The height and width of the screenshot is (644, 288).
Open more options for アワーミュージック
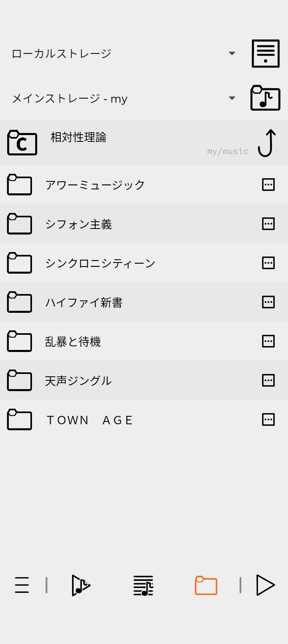(268, 185)
